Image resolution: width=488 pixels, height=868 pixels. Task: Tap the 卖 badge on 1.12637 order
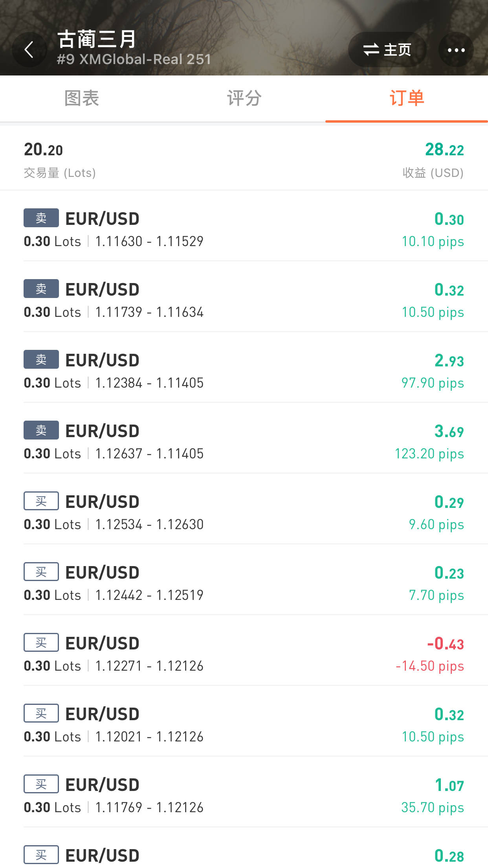pos(41,430)
